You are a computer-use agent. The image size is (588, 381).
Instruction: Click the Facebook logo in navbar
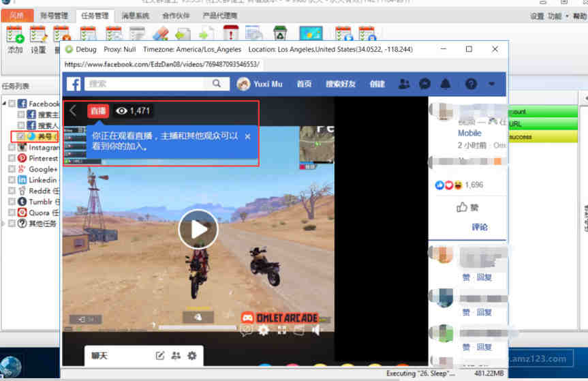tap(74, 84)
